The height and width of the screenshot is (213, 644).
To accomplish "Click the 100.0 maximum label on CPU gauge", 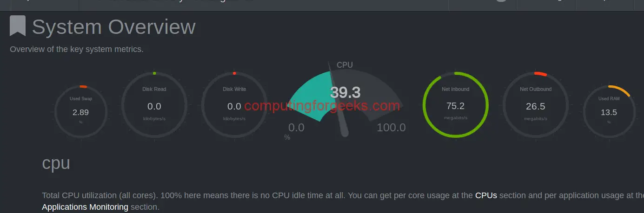I will pos(391,128).
